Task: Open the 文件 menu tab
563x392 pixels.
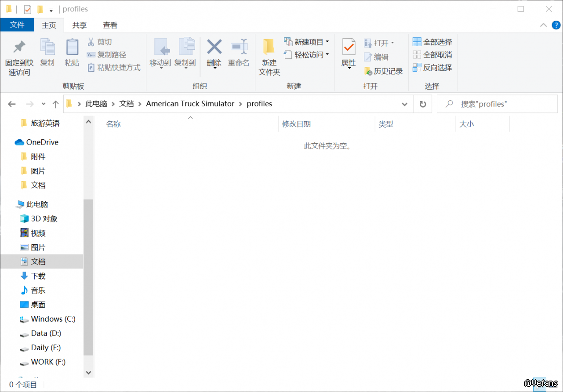Action: [17, 25]
